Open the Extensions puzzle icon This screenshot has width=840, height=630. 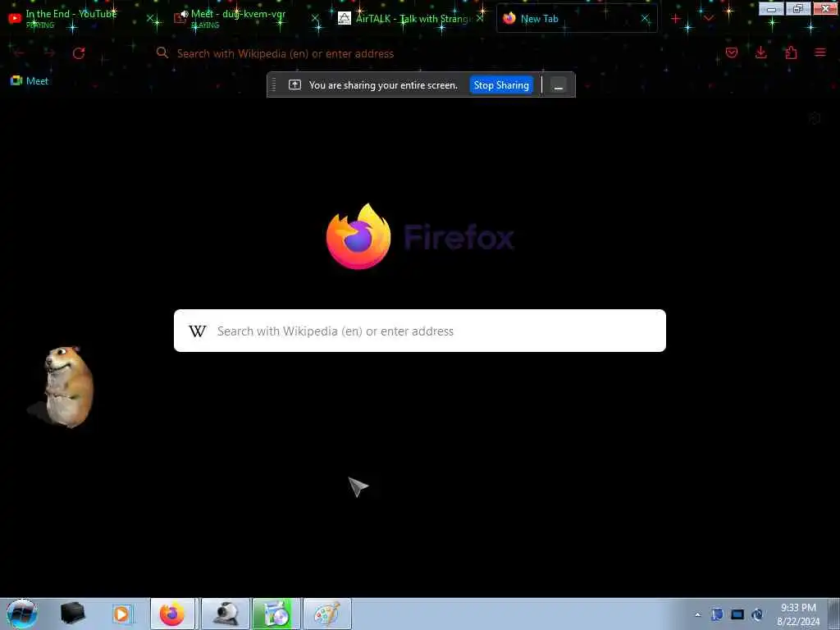792,52
